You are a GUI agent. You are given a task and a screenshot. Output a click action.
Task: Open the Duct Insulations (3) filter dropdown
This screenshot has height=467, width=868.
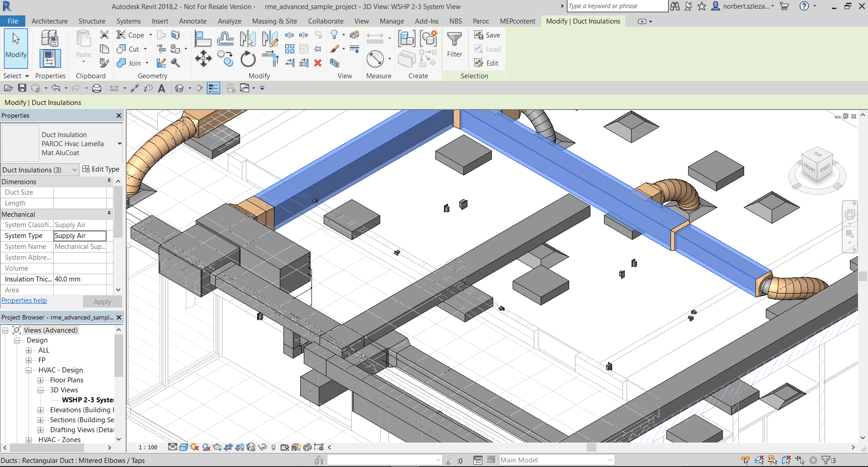point(75,170)
